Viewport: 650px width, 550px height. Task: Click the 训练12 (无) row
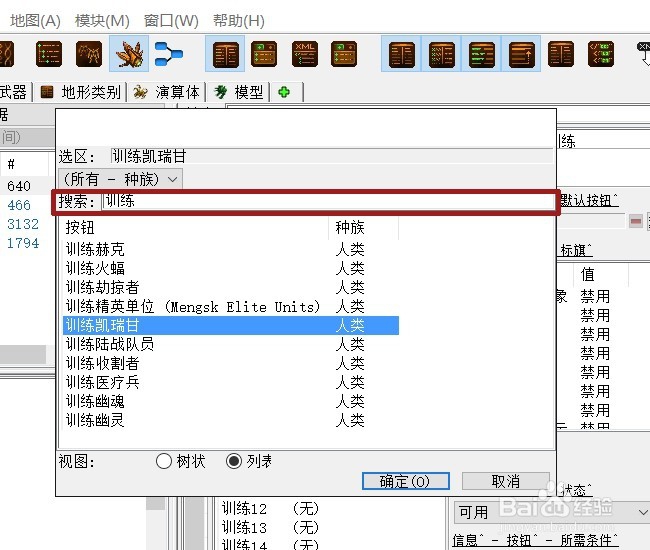(270, 508)
